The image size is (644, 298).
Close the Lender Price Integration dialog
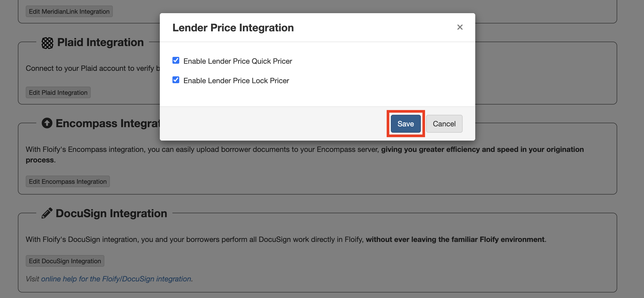460,27
